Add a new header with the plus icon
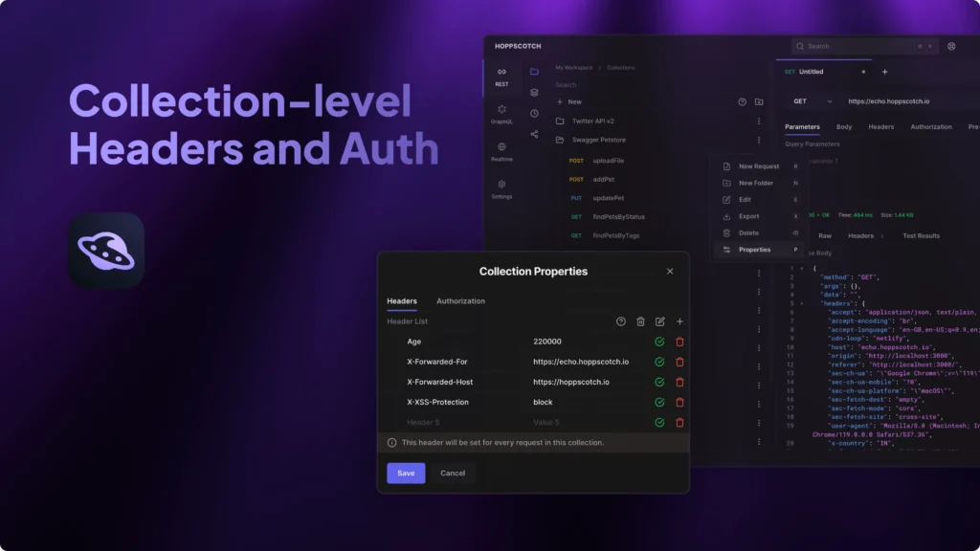980x551 pixels. [x=680, y=321]
